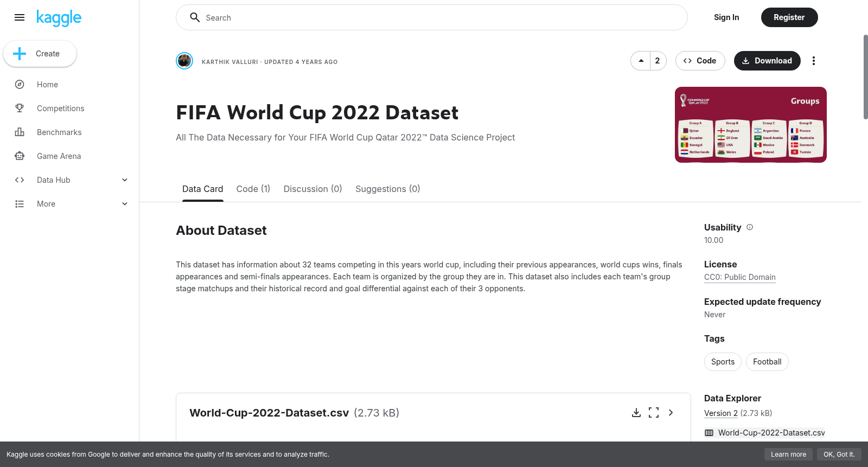Click the page vertical scrollbar
The height and width of the screenshot is (467, 868).
click(x=866, y=77)
